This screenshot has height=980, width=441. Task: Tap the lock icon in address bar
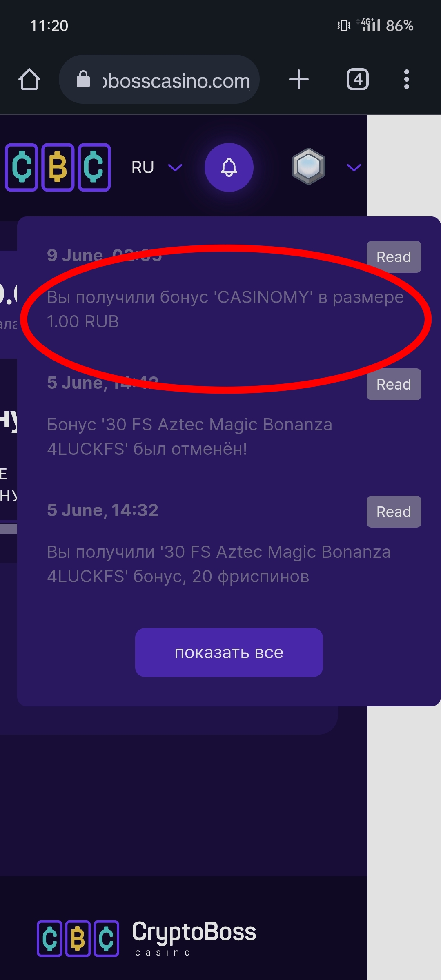83,79
